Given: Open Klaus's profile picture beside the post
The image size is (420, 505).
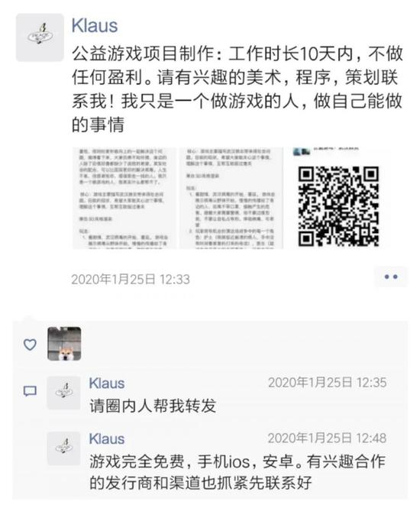Looking at the screenshot, I should coord(40,37).
